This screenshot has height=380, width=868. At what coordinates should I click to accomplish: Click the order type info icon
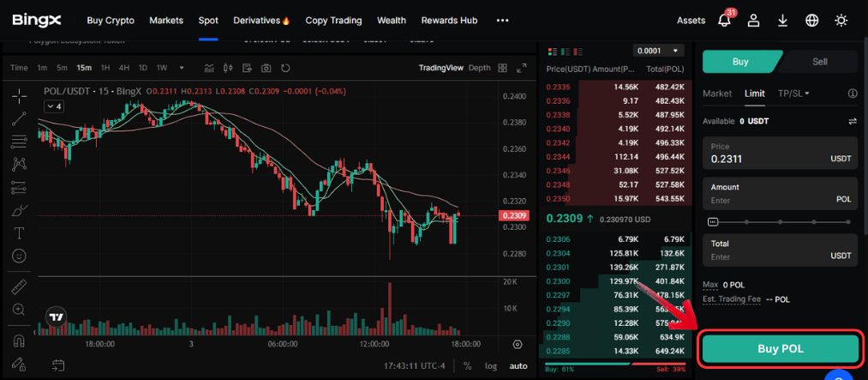click(853, 93)
